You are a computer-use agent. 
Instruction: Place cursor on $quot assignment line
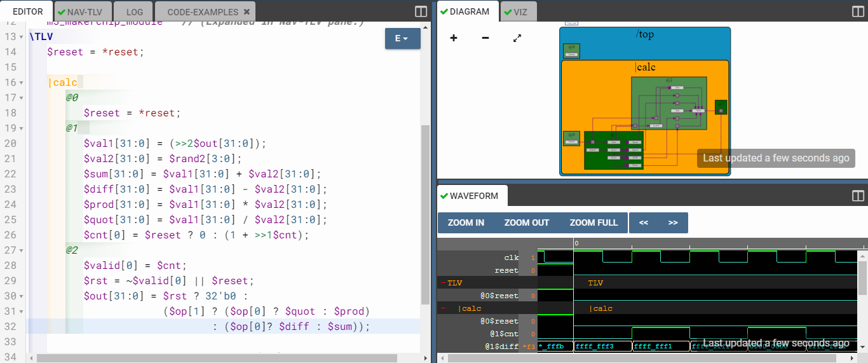coord(205,220)
